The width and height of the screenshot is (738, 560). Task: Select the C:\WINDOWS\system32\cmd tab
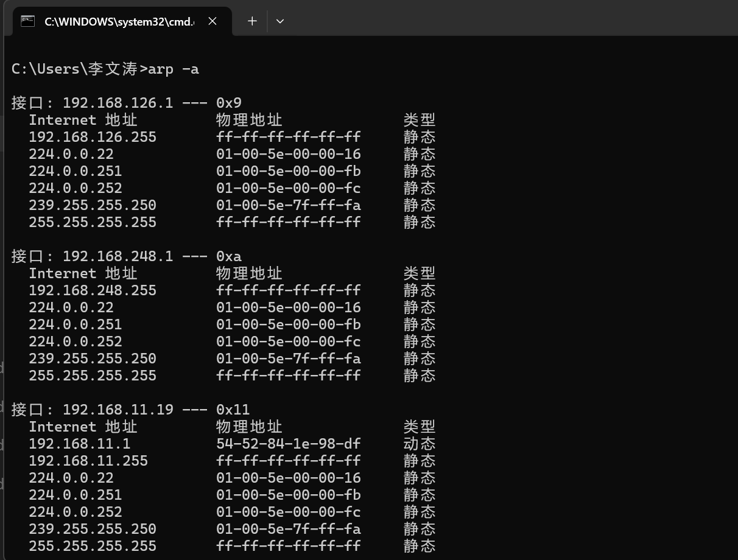pos(119,21)
